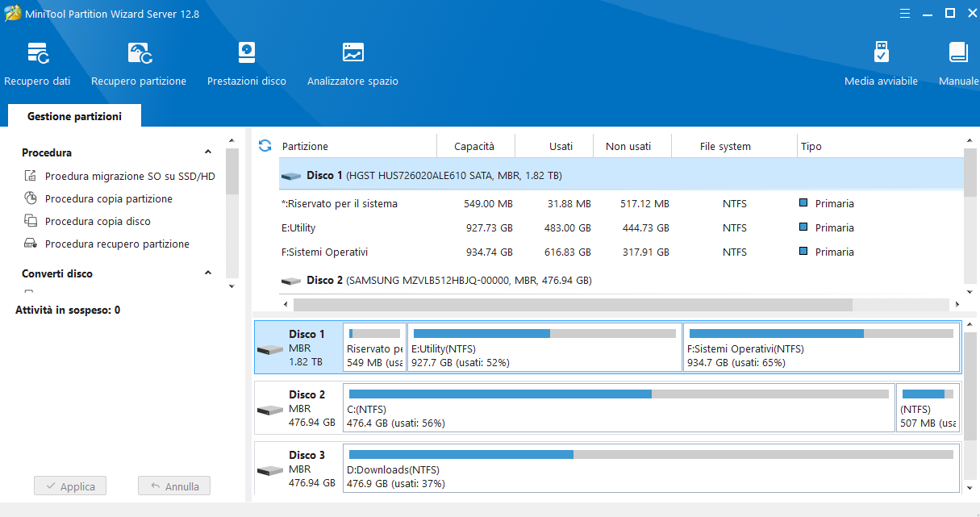Click the partition table scroll right arrow
Screen dimensions: 980x517
[x=957, y=305]
